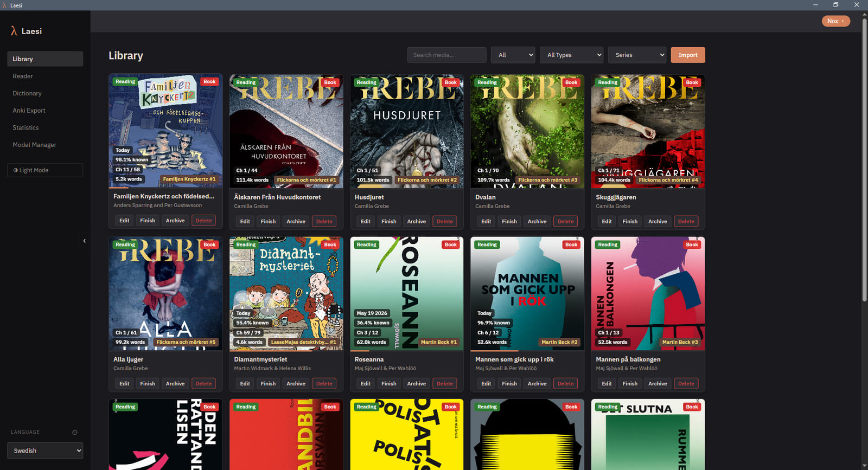Click the Skuggjägaren title text

(616, 197)
